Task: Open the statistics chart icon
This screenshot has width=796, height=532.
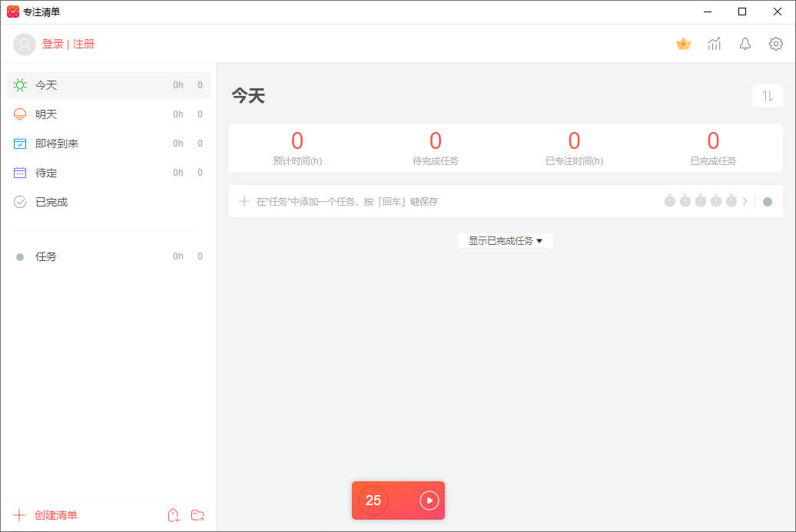Action: pos(715,44)
